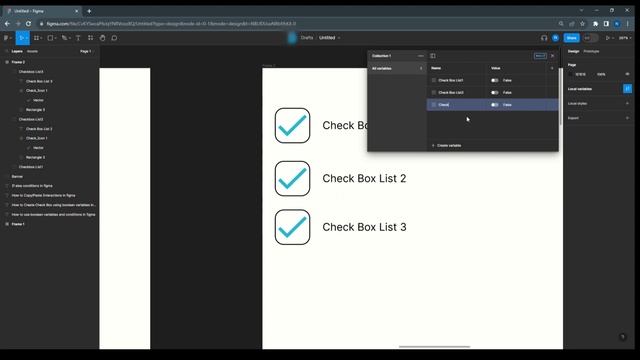This screenshot has height=360, width=640.
Task: Click Create variable
Action: 447,146
